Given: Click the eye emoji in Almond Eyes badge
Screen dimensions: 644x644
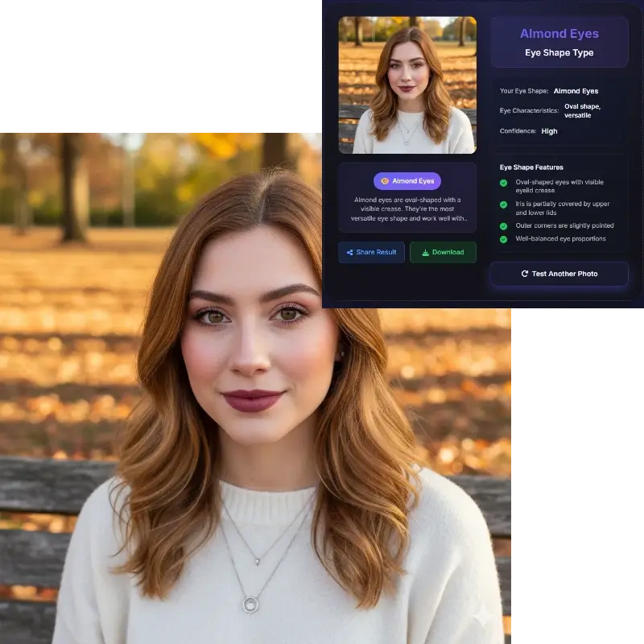Looking at the screenshot, I should point(384,182).
